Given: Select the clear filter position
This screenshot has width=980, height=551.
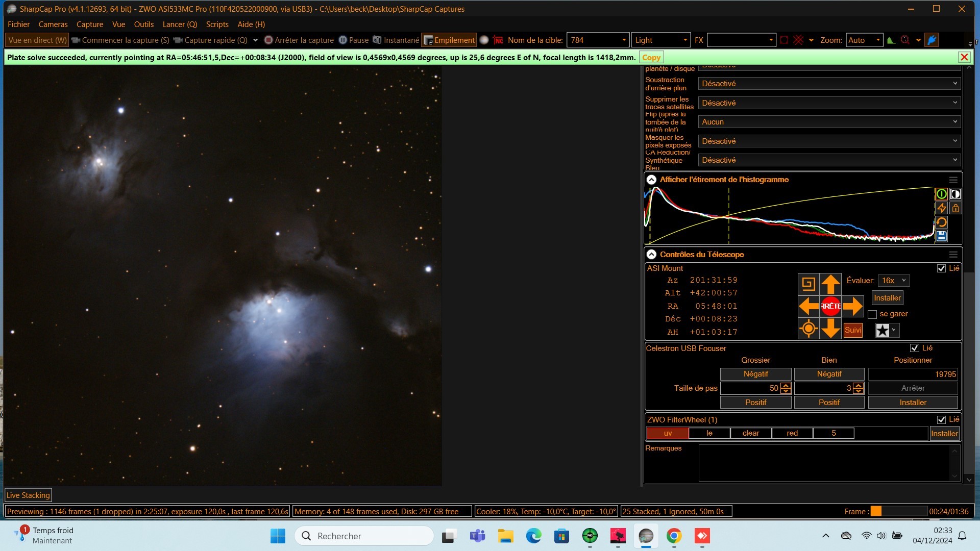Looking at the screenshot, I should click(x=751, y=433).
